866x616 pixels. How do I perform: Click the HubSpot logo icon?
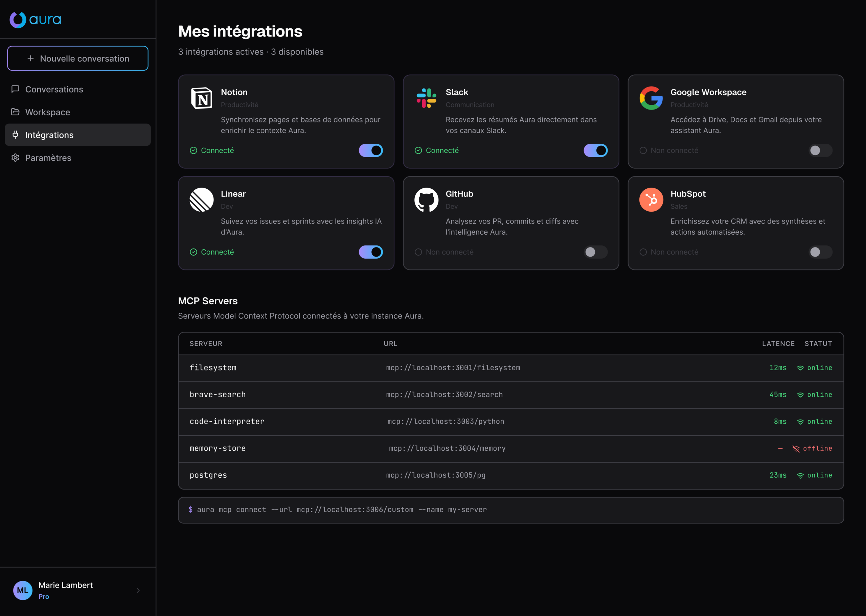click(651, 200)
